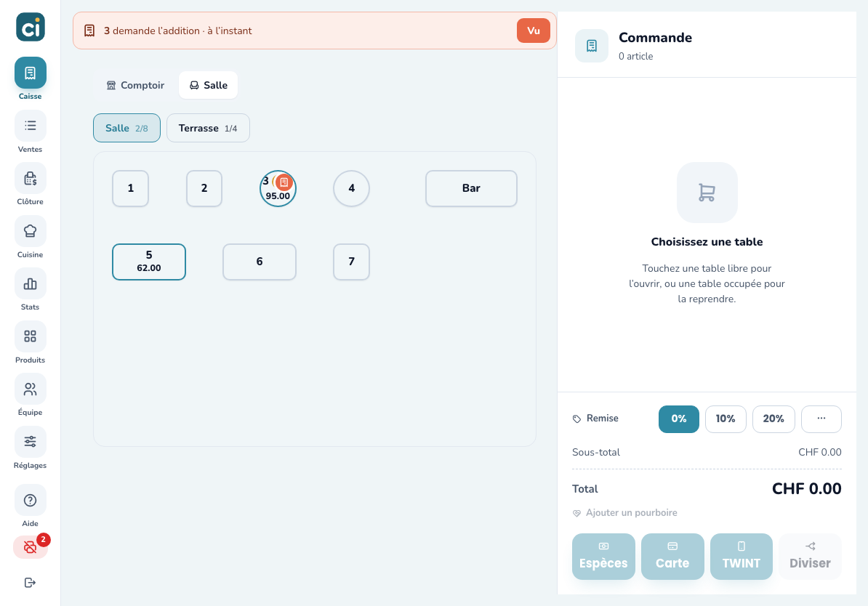
Task: Open the Produits catalog
Action: point(30,336)
